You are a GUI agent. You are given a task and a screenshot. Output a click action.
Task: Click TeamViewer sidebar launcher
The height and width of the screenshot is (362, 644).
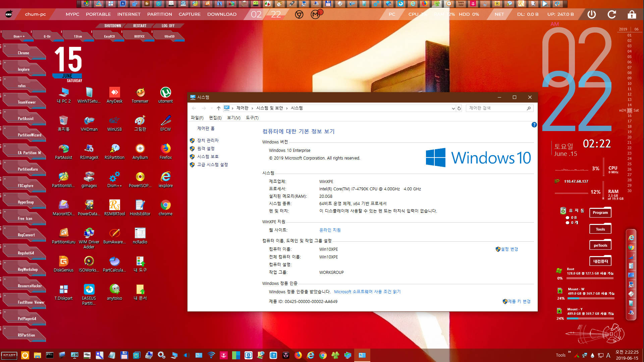[x=24, y=102]
